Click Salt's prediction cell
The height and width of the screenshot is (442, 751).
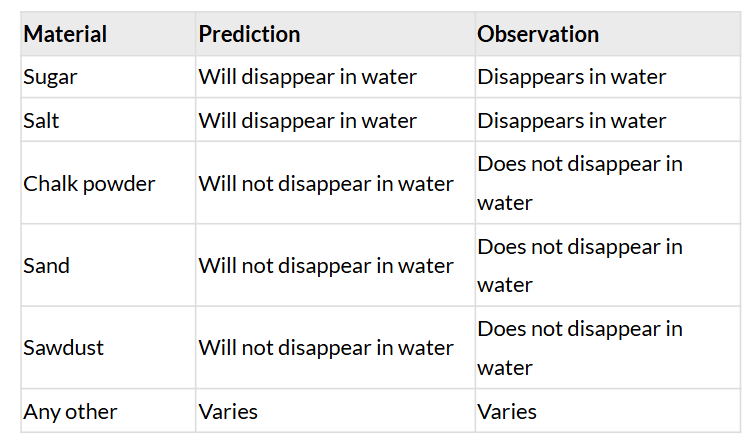[x=307, y=120]
